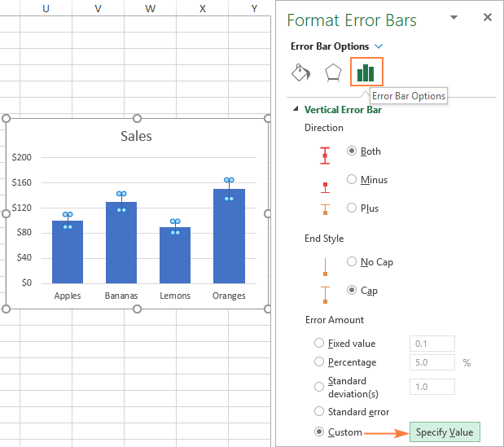
Task: Select the Plus direction option
Action: 352,208
